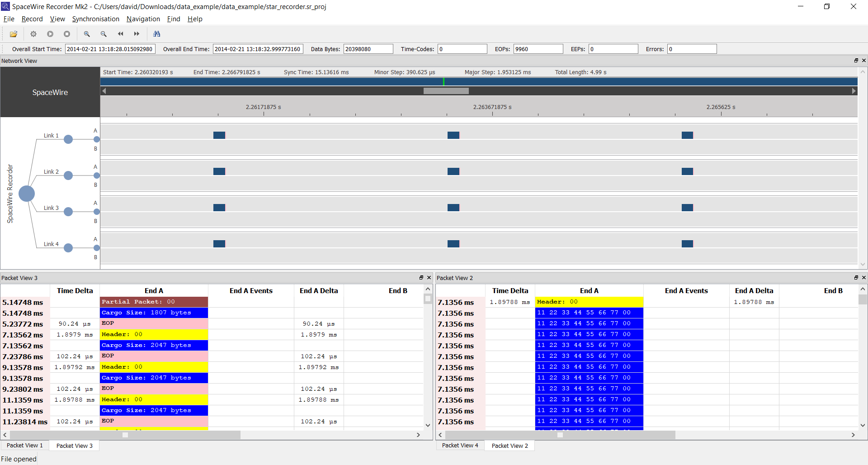The image size is (868, 465).
Task: Select the Link 3 node
Action: point(68,212)
